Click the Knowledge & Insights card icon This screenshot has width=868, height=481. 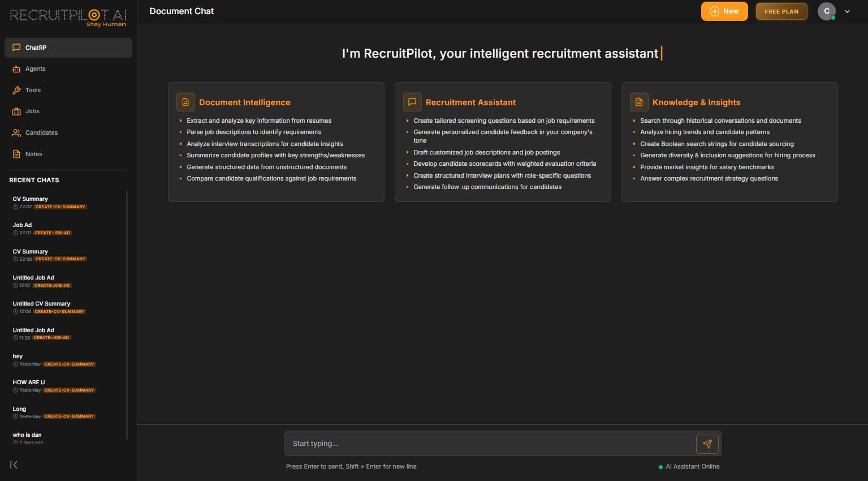639,102
